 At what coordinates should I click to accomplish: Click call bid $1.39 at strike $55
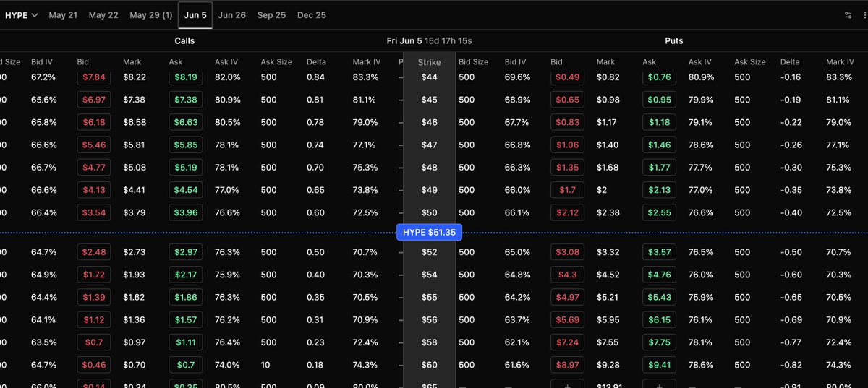tap(94, 297)
